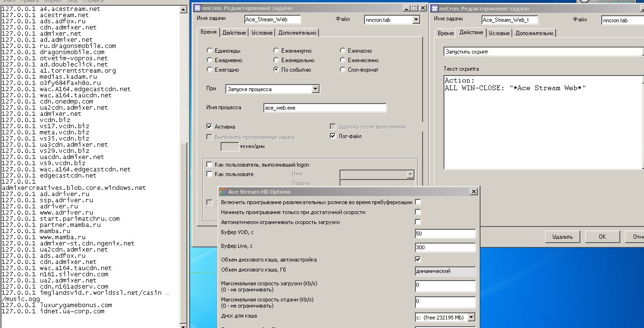Enable Автоматически ограничивать скорость загрузки checkbox

click(x=418, y=222)
